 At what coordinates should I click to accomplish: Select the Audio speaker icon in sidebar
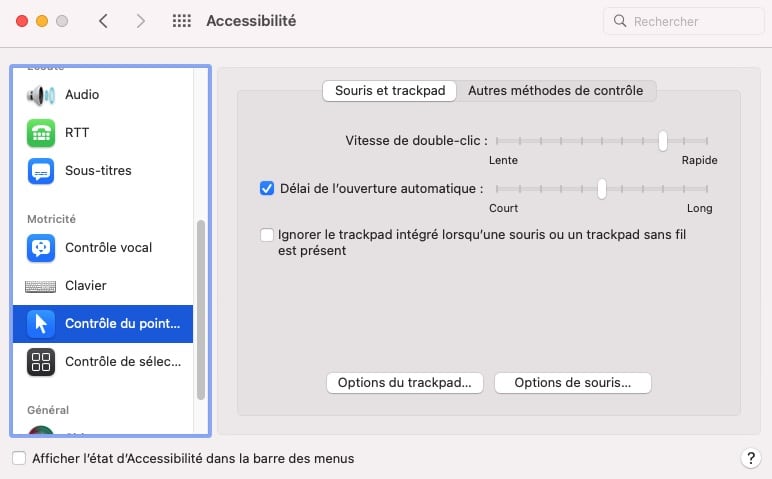41,95
